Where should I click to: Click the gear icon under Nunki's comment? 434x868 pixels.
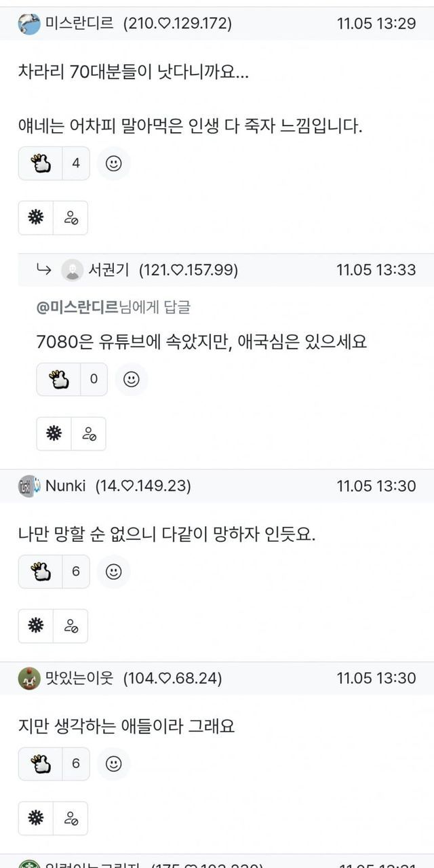pyautogui.click(x=36, y=626)
